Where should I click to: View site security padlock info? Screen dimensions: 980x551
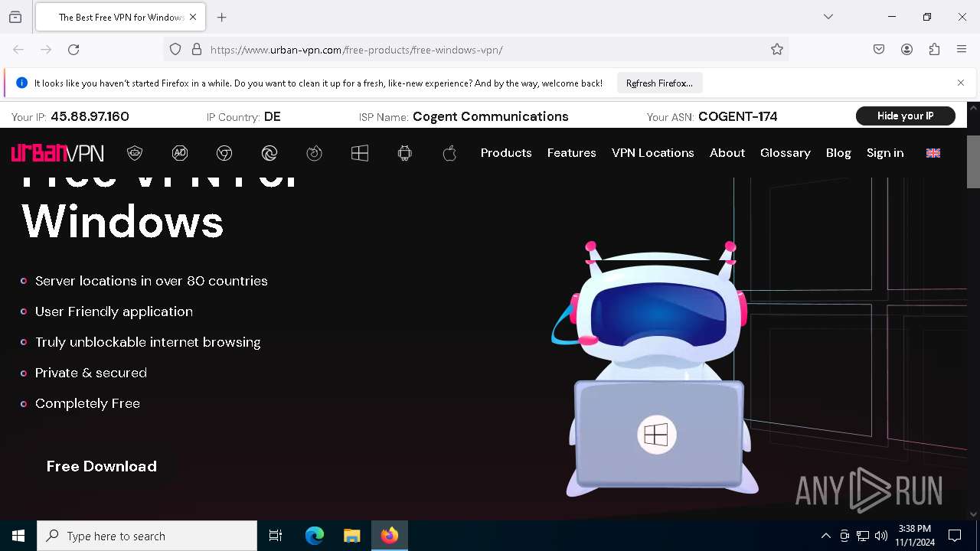coord(197,50)
